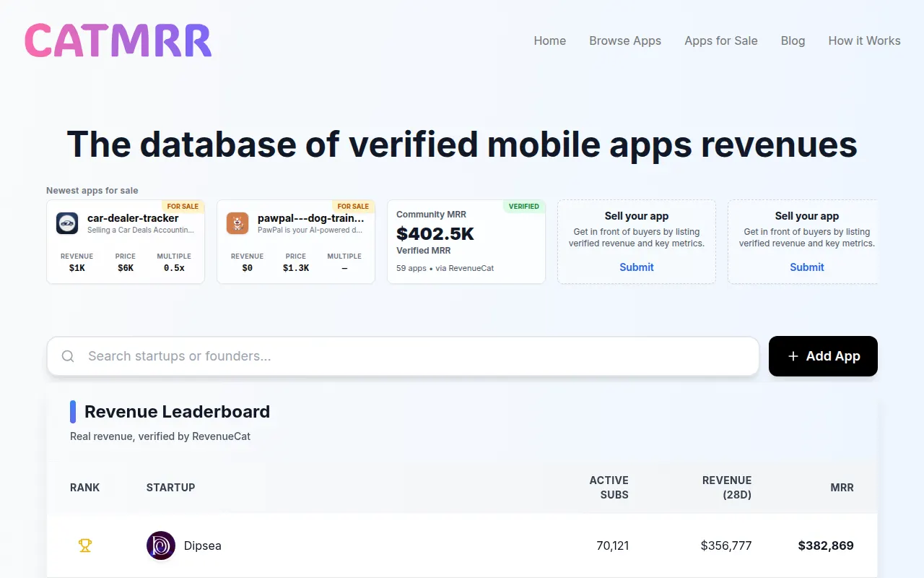Click Dipsea's revenue value $356,777
Image resolution: width=924 pixels, height=578 pixels.
726,545
